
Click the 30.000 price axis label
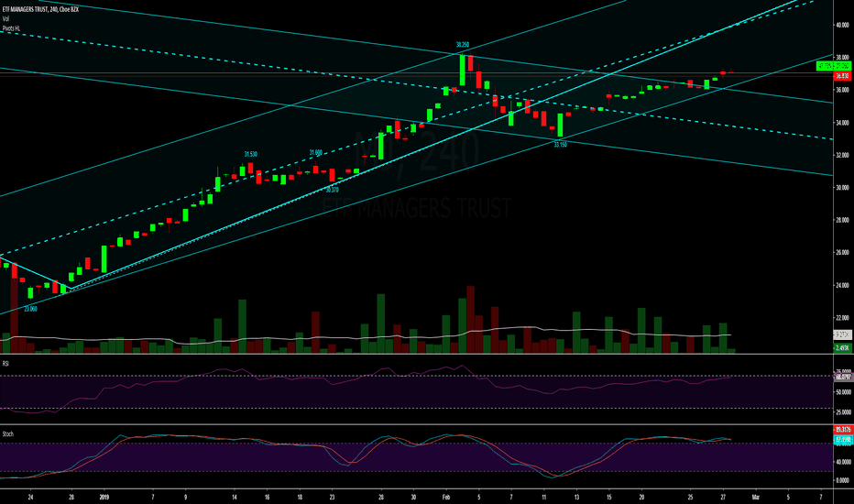point(842,188)
